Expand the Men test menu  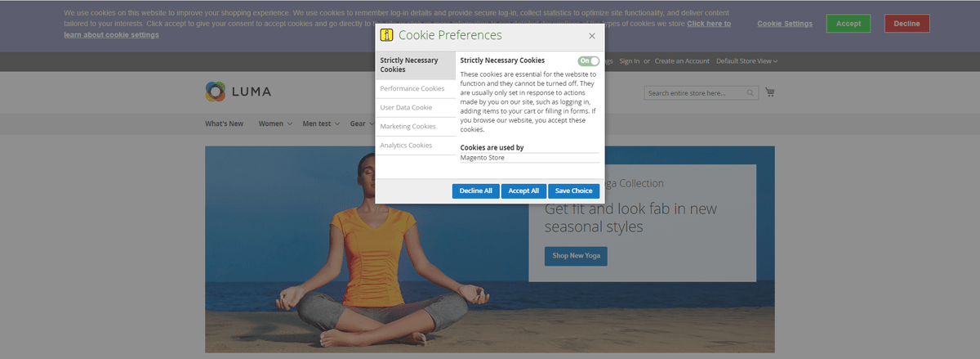(321, 123)
